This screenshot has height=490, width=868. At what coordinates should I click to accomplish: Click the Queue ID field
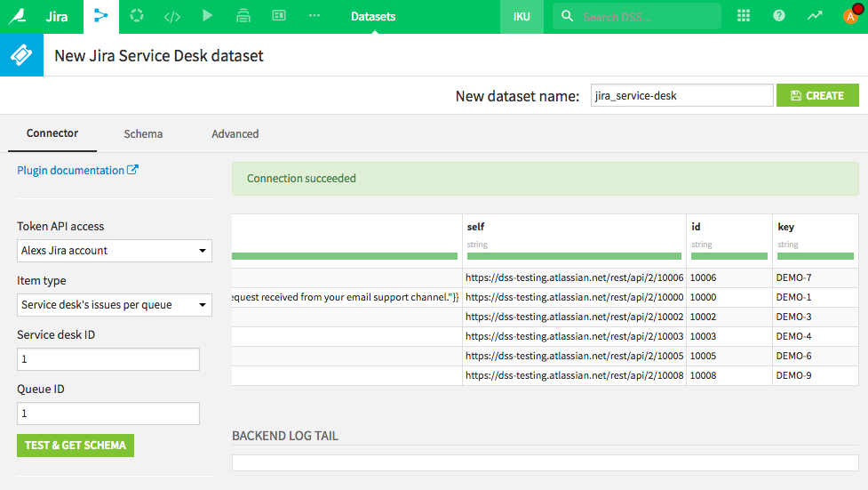[x=108, y=414]
